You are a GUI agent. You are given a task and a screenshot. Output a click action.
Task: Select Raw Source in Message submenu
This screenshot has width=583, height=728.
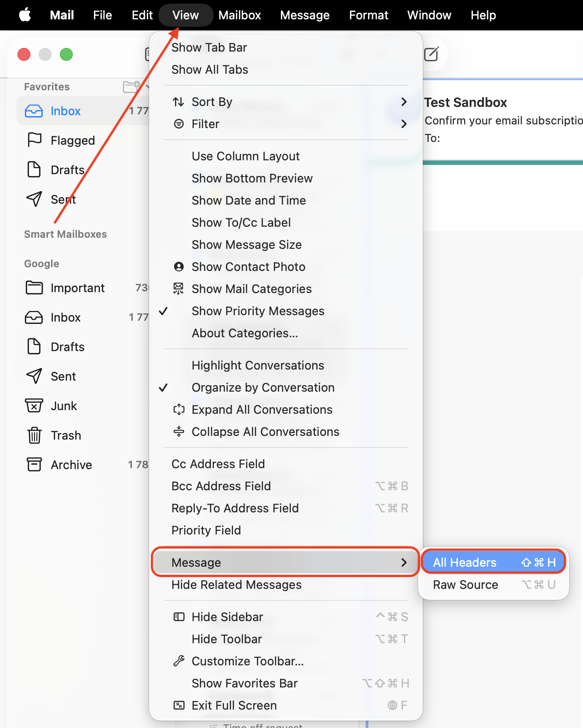click(494, 585)
